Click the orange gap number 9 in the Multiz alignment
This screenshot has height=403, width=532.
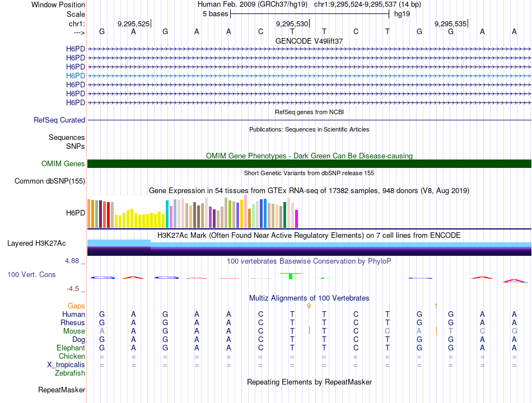tap(309, 306)
